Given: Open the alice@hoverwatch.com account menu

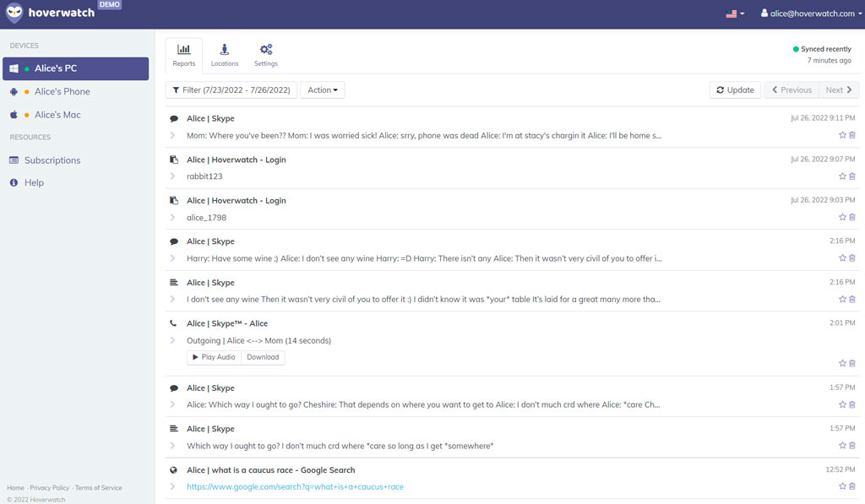Looking at the screenshot, I should [811, 14].
